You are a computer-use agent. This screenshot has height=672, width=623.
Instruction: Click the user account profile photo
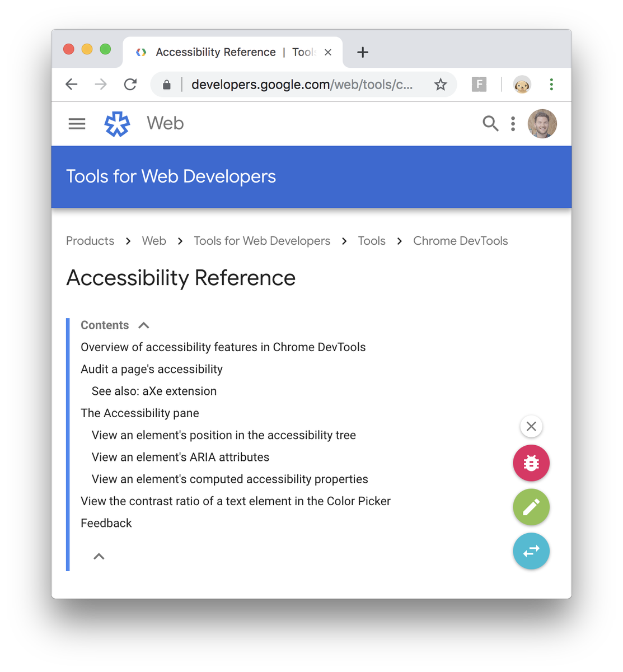click(x=542, y=124)
